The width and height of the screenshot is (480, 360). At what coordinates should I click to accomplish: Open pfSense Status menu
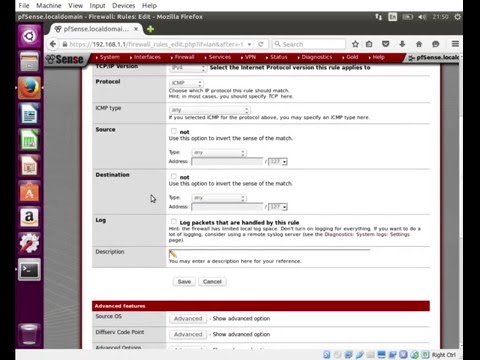(277, 57)
